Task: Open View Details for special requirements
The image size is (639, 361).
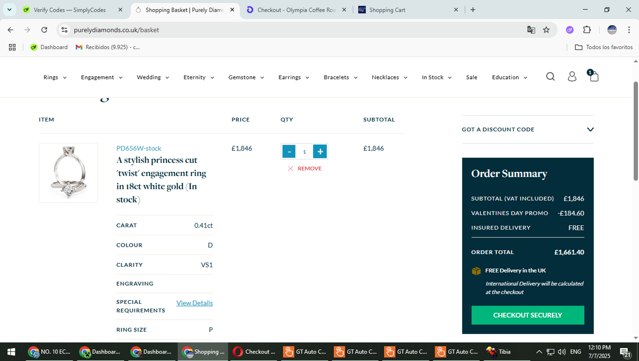Action: click(x=194, y=303)
